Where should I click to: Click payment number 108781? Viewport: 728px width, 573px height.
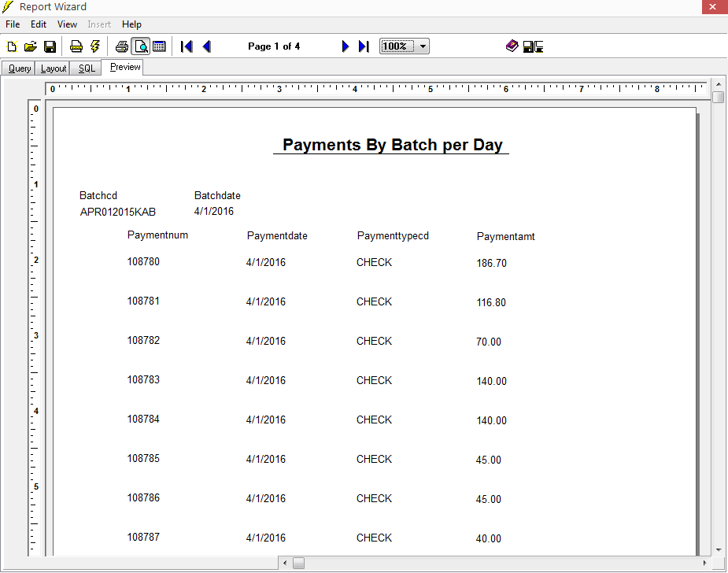[x=143, y=301]
